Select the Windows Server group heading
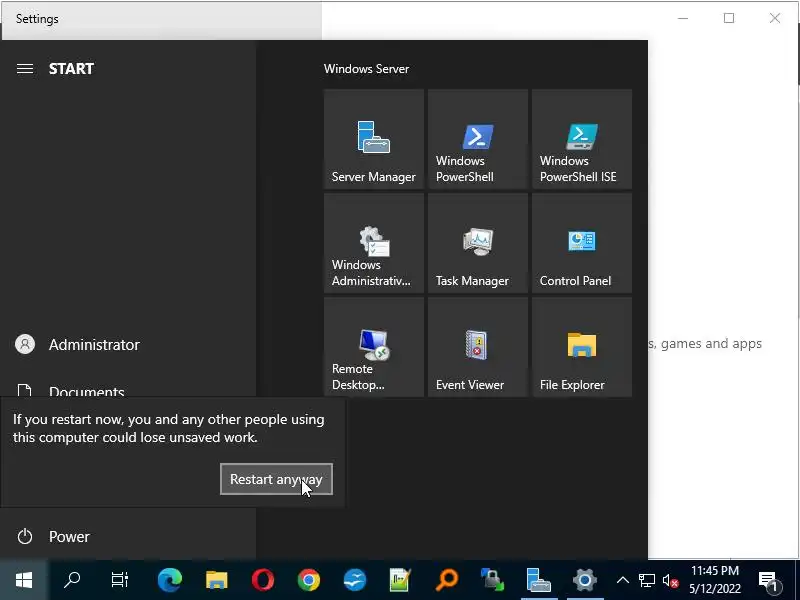Viewport: 800px width, 600px height. click(366, 69)
